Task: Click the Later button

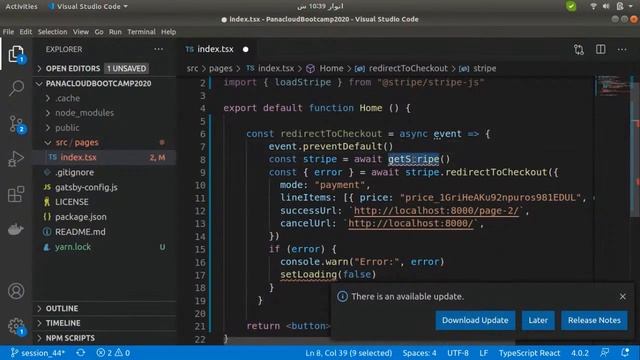Action: (538, 320)
